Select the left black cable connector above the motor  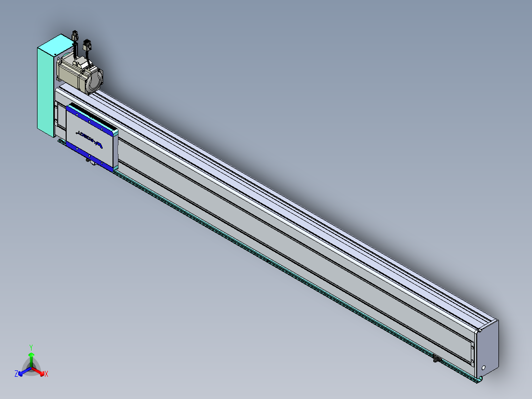[x=75, y=36]
